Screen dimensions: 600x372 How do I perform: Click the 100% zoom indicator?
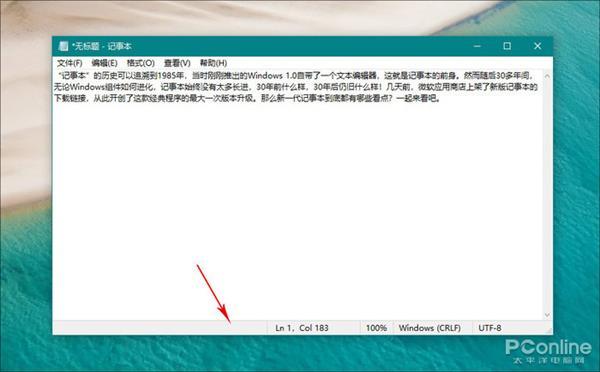377,328
